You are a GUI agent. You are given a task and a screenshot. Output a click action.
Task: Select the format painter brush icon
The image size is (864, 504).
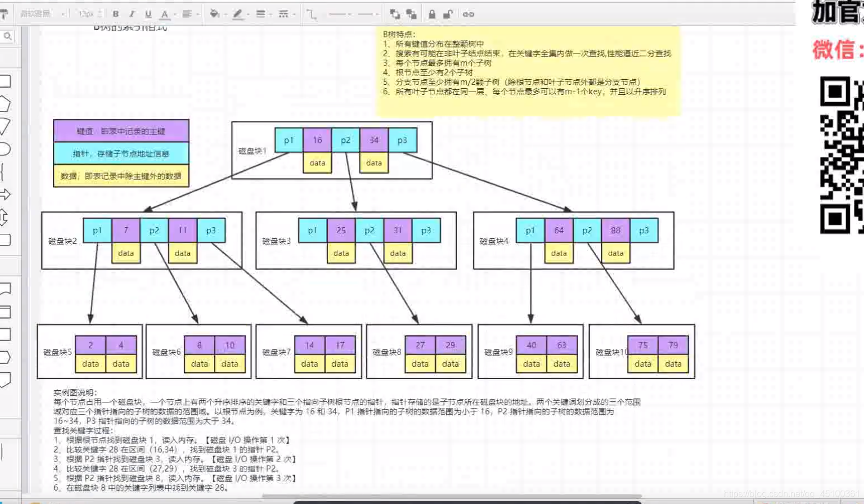4,14
